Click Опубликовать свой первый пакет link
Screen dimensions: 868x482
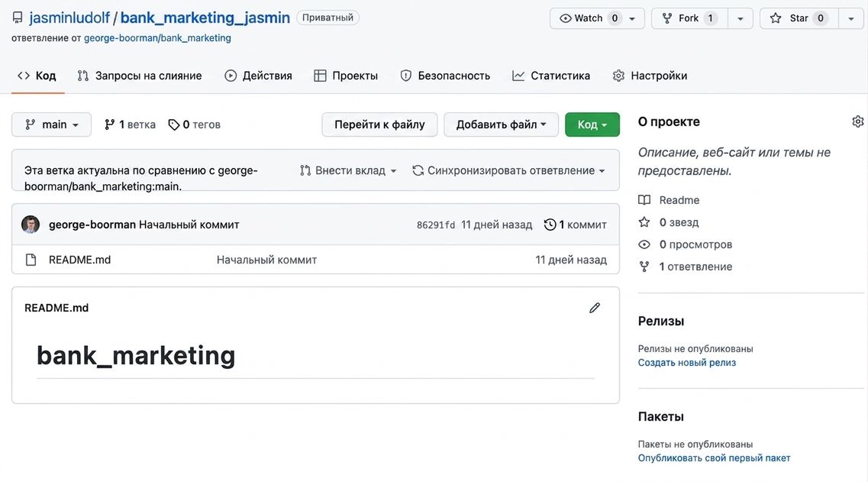pos(714,458)
